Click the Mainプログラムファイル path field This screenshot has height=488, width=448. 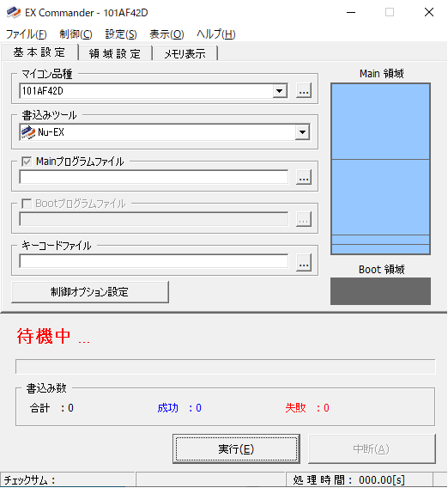click(x=154, y=177)
